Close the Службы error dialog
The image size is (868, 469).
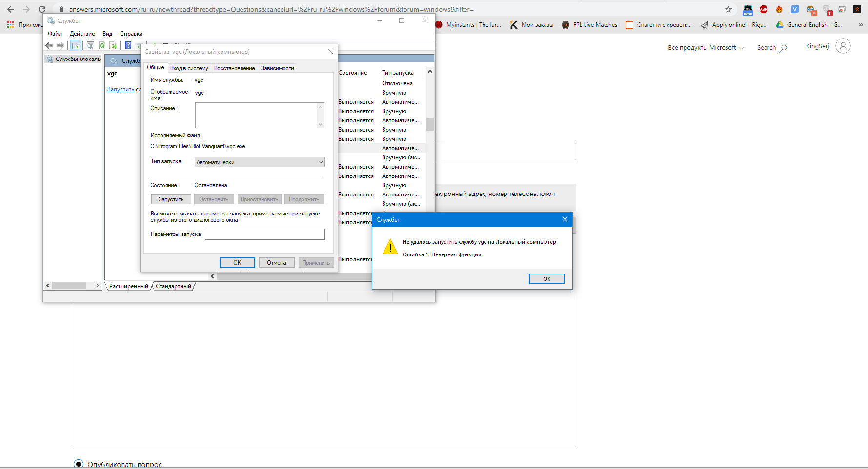click(565, 219)
